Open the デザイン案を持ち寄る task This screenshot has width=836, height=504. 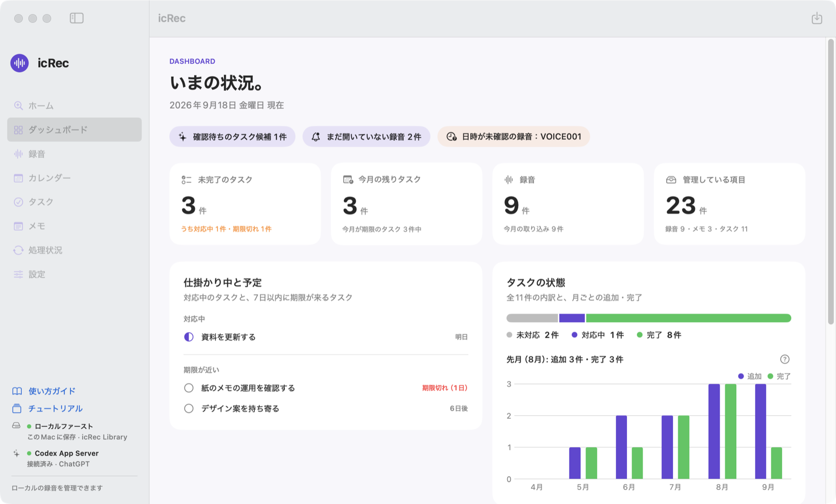pos(326,408)
